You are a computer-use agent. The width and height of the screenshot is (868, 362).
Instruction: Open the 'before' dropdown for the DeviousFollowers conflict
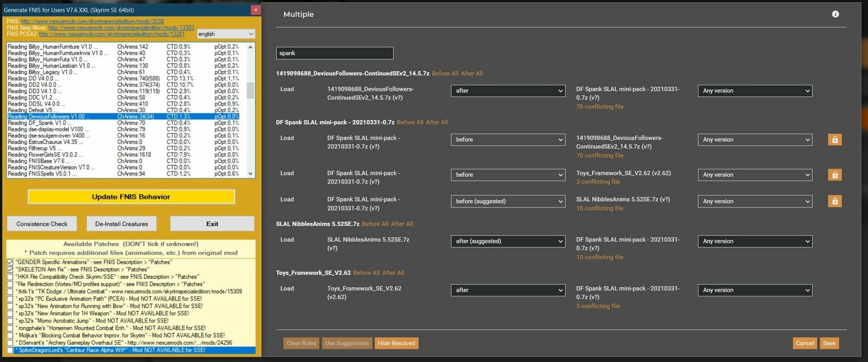coord(508,139)
